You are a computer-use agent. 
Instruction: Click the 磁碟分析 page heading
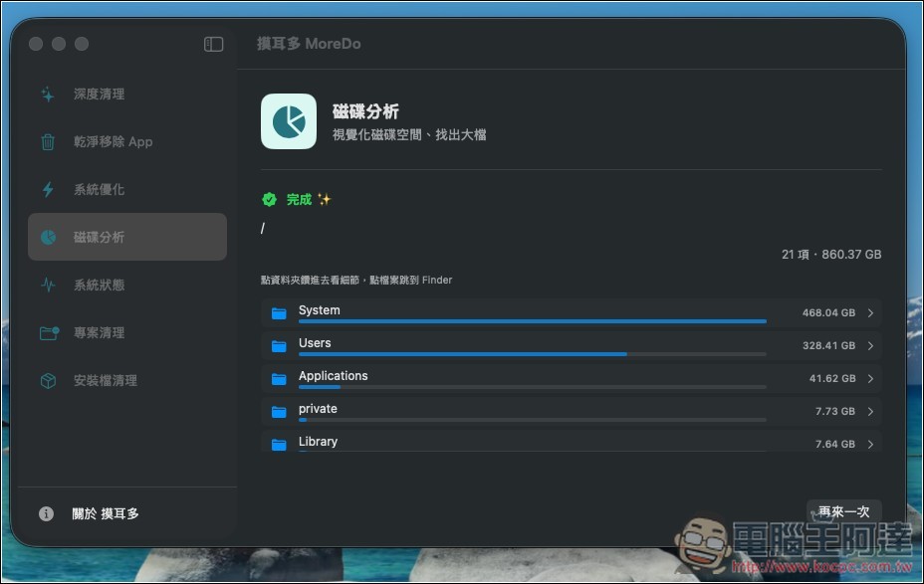click(365, 111)
